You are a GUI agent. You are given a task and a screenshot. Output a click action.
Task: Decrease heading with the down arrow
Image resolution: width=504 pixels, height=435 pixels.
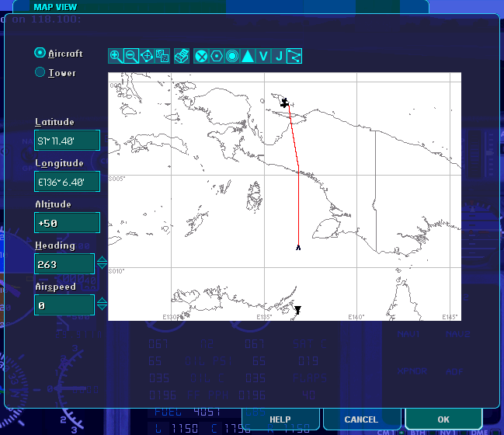[103, 266]
